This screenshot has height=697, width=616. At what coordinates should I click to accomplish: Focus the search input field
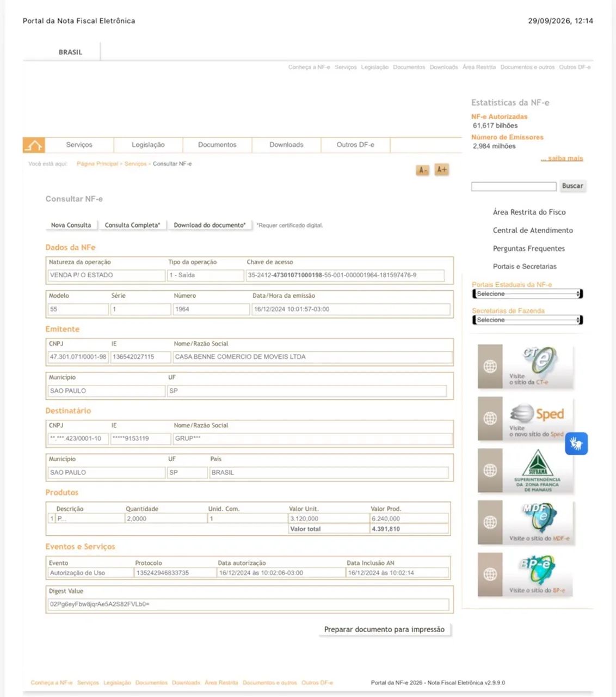coord(514,187)
